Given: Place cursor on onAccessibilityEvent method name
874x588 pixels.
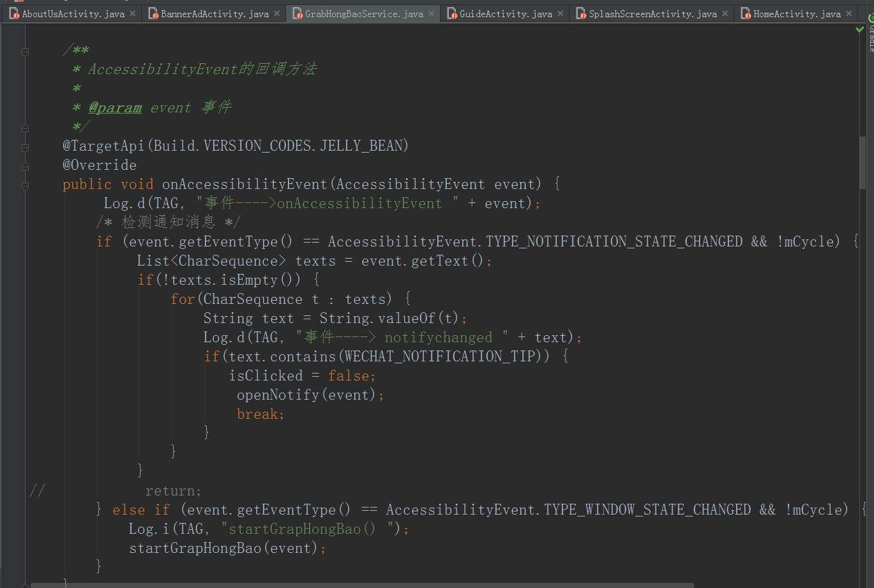Looking at the screenshot, I should coord(245,185).
